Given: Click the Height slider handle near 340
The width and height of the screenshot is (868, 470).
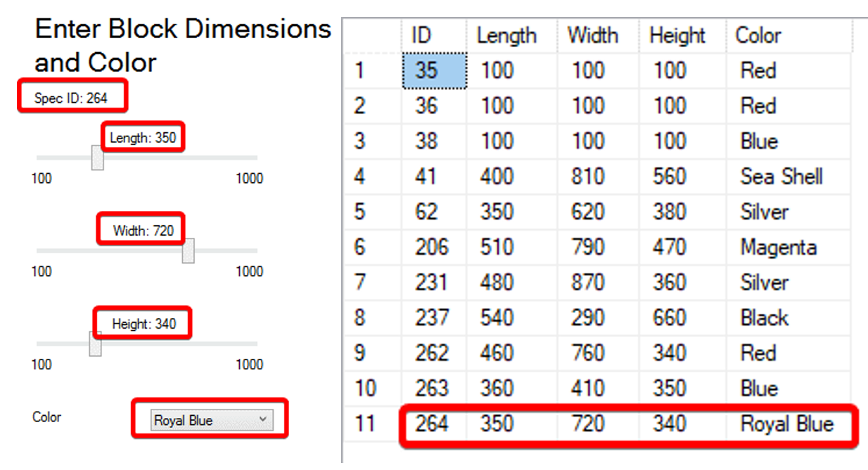Looking at the screenshot, I should pos(96,344).
